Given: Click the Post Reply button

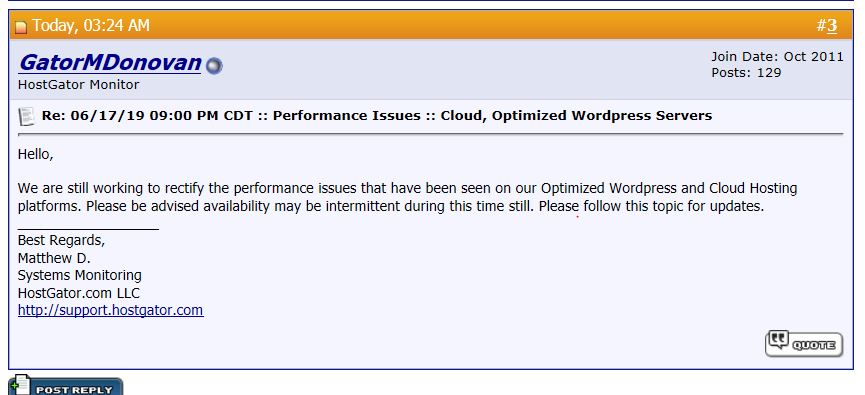Looking at the screenshot, I should [x=66, y=385].
